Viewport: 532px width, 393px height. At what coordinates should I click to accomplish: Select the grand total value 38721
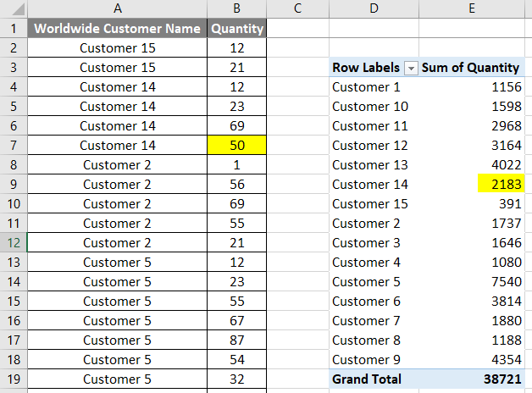(502, 379)
